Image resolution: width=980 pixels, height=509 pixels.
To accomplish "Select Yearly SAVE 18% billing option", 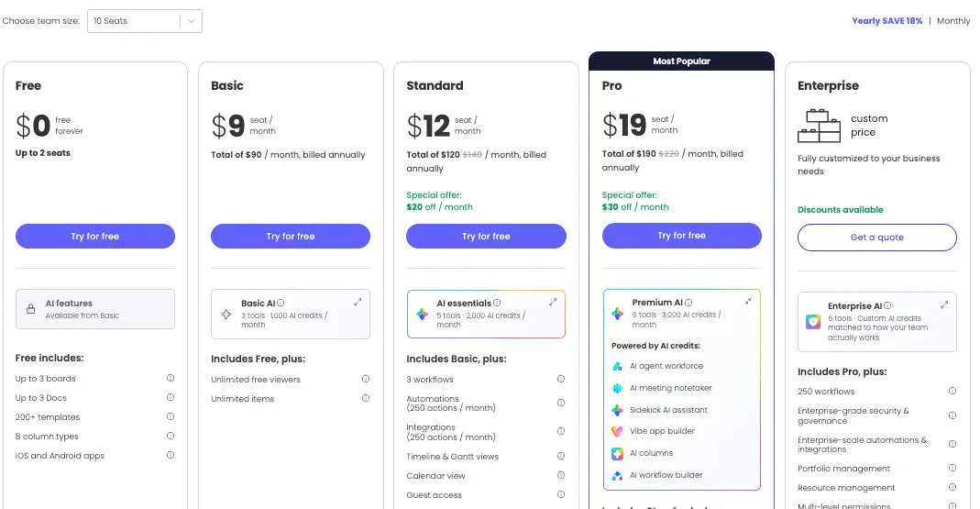I will click(x=886, y=20).
